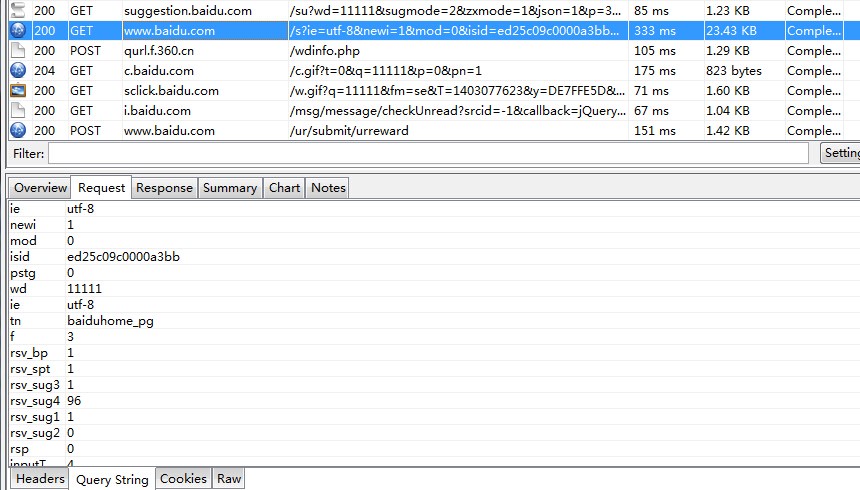
Task: Click the /wdinfo.php path cell
Action: point(459,50)
